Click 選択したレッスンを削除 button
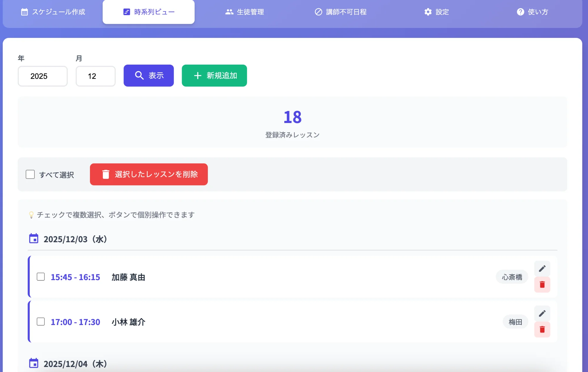This screenshot has width=588, height=372. [x=148, y=174]
